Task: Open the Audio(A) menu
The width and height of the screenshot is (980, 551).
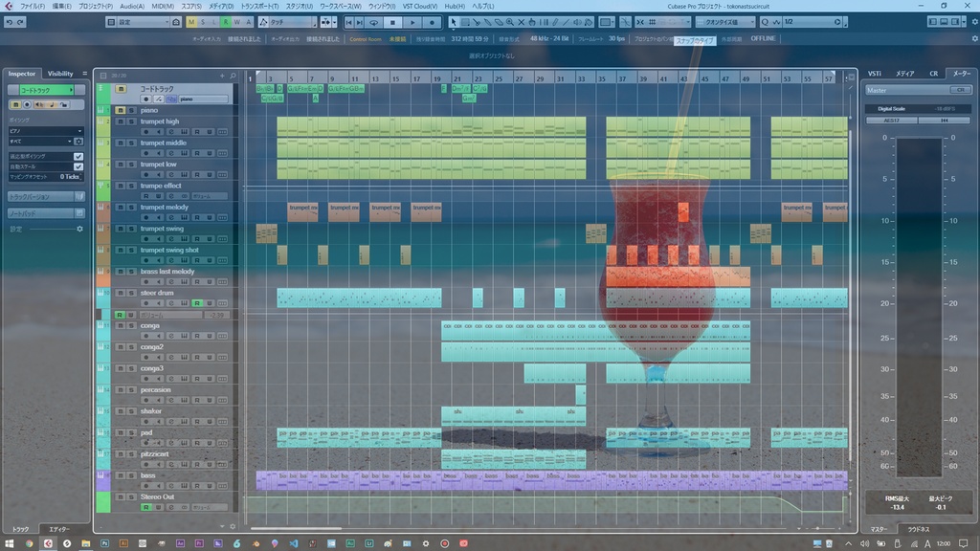Action: pos(132,7)
